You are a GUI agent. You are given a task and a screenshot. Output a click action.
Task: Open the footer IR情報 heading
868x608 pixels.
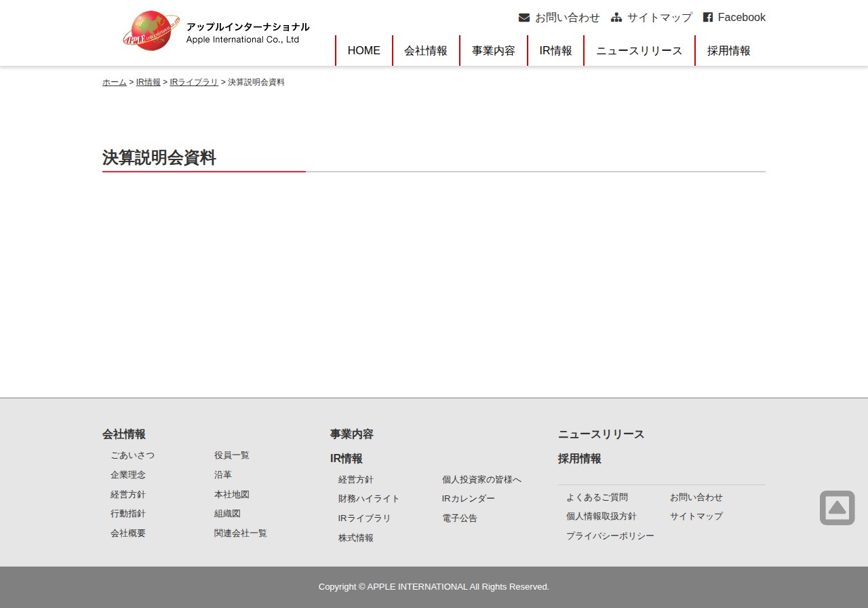347,459
